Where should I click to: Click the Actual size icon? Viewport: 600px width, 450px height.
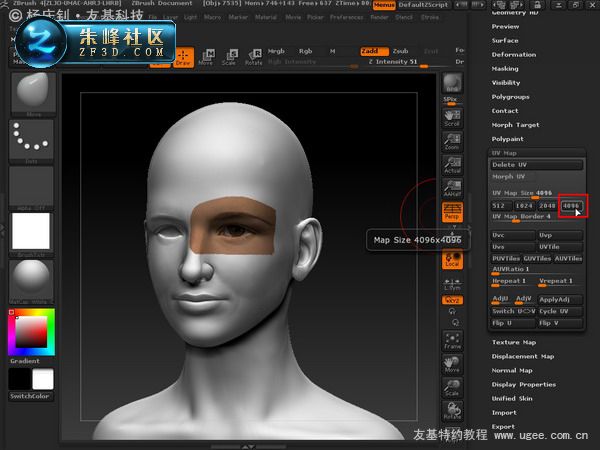click(452, 165)
